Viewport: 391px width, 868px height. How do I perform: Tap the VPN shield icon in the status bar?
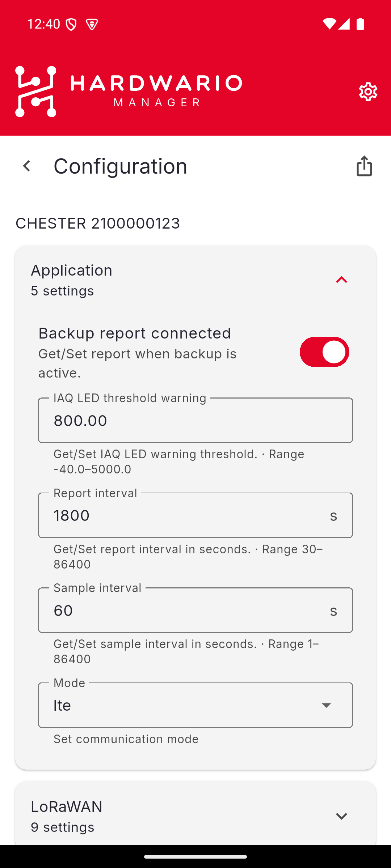(x=71, y=24)
